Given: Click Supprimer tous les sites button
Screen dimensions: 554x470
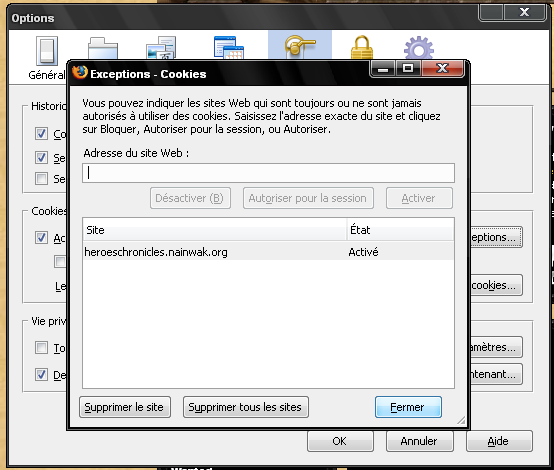Looking at the screenshot, I should point(246,407).
